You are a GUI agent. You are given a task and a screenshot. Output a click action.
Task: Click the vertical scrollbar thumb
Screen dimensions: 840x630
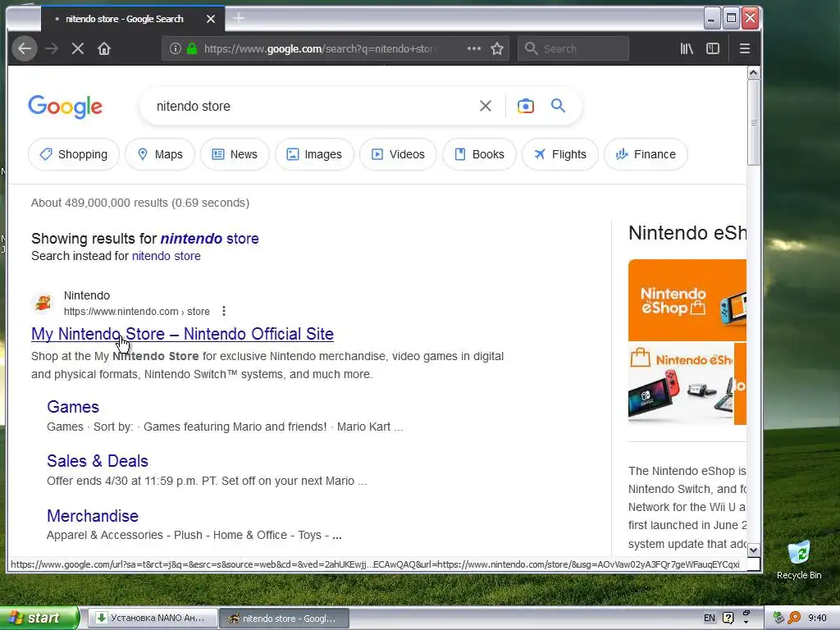pos(754,122)
